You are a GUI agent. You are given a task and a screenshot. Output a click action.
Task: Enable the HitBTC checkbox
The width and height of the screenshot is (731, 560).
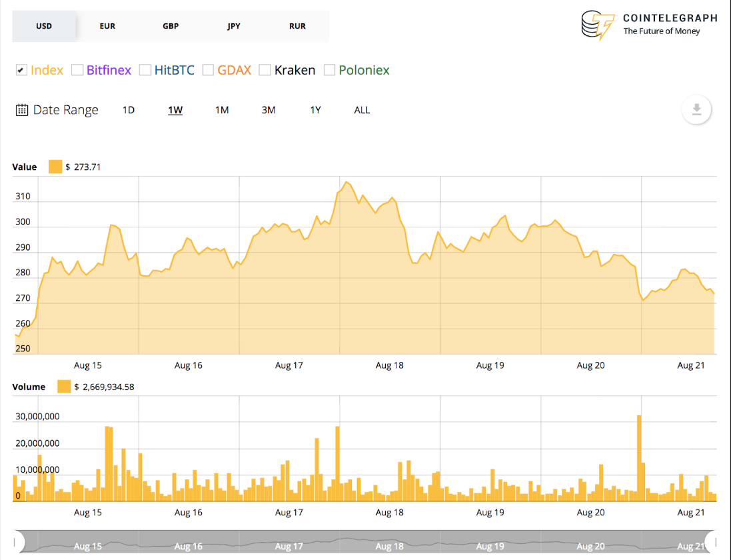click(x=145, y=70)
